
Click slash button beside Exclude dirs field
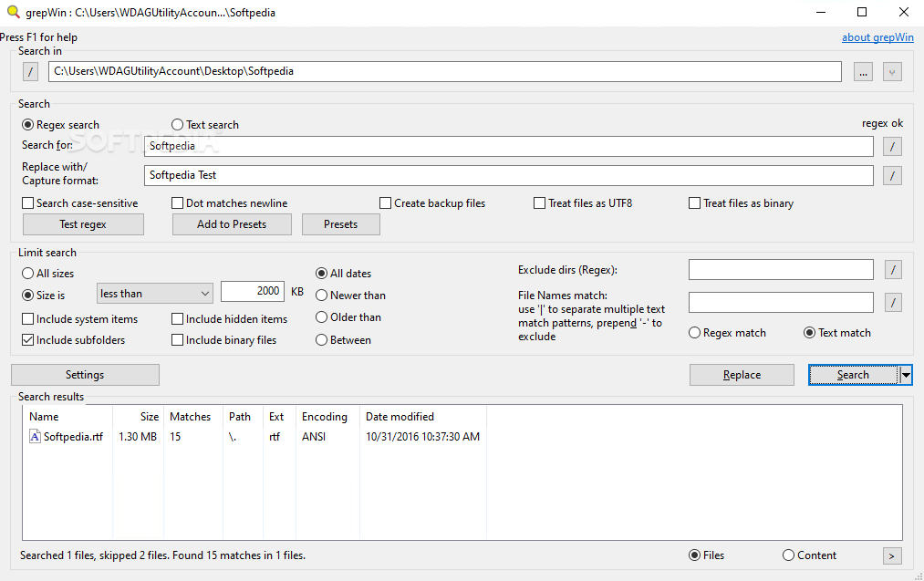pos(893,270)
